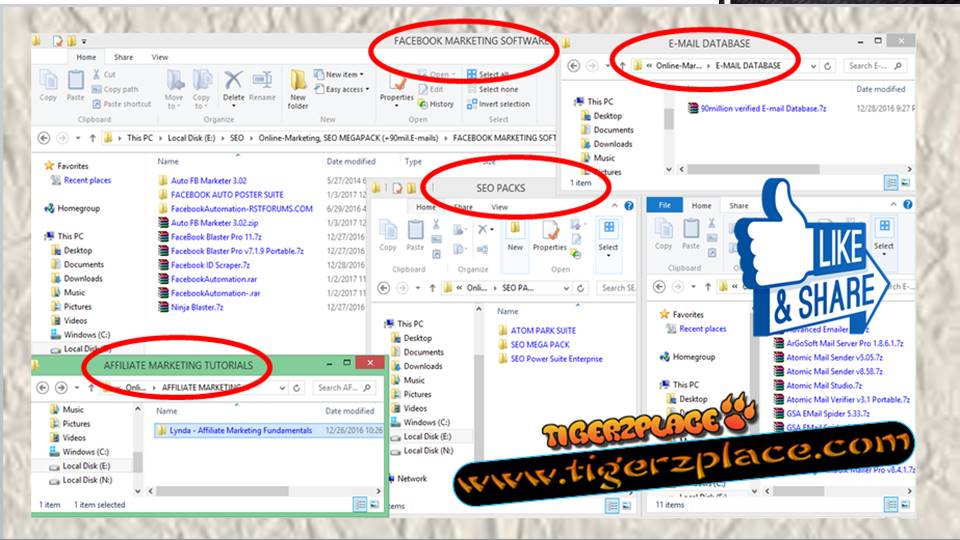
Task: Collapse the ribbon in the email tools window
Action: pyautogui.click(x=893, y=204)
